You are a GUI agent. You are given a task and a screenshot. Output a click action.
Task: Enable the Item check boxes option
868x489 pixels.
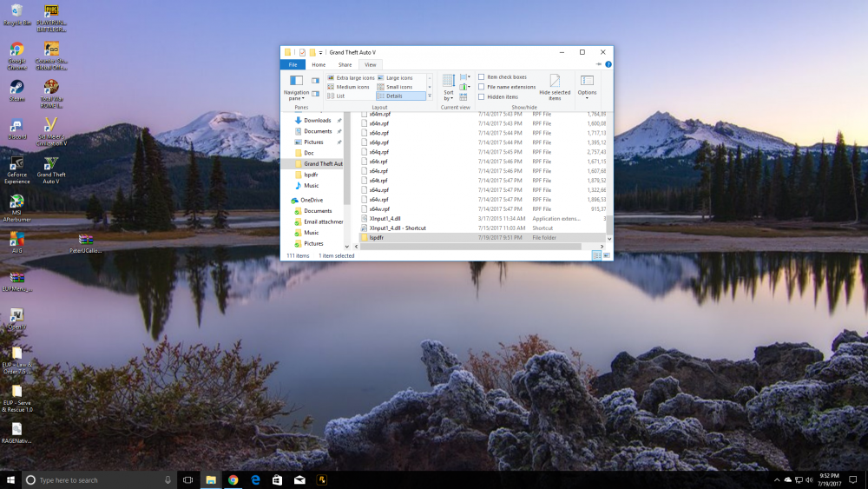pos(482,76)
